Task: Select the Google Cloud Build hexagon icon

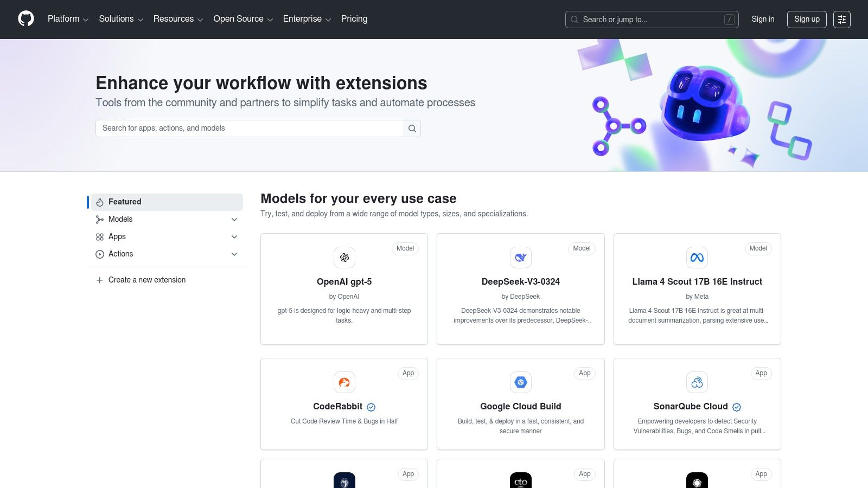Action: coord(520,382)
